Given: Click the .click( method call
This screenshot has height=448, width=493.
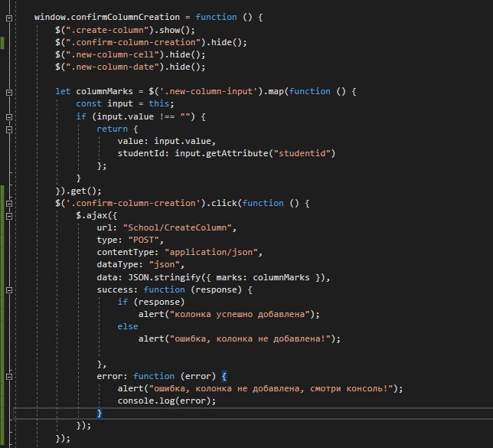Looking at the screenshot, I should (224, 203).
